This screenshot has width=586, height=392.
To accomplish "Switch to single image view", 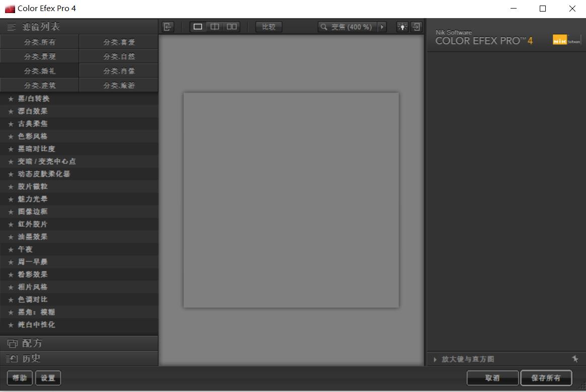I will (198, 27).
